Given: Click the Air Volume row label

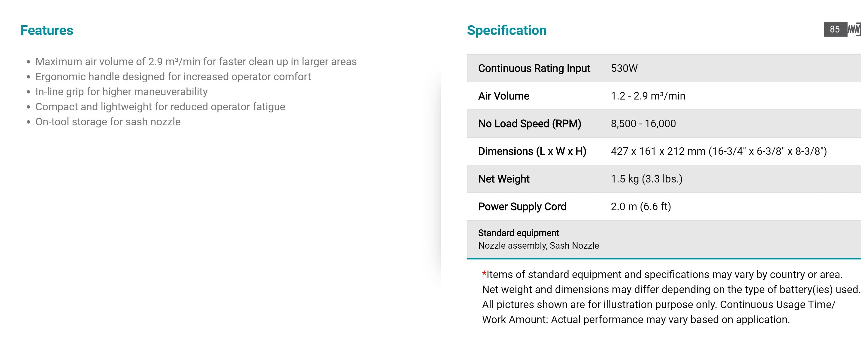Looking at the screenshot, I should [x=504, y=96].
